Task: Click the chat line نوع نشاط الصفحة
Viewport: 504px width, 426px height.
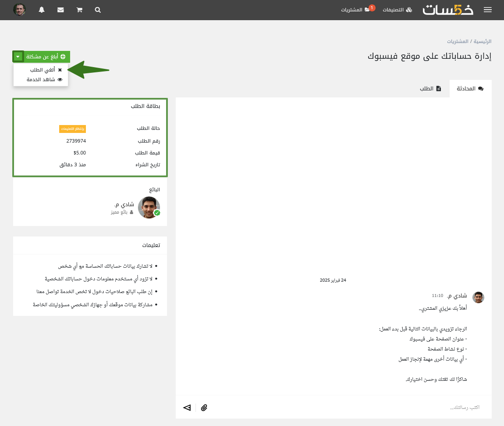Action: click(x=447, y=349)
